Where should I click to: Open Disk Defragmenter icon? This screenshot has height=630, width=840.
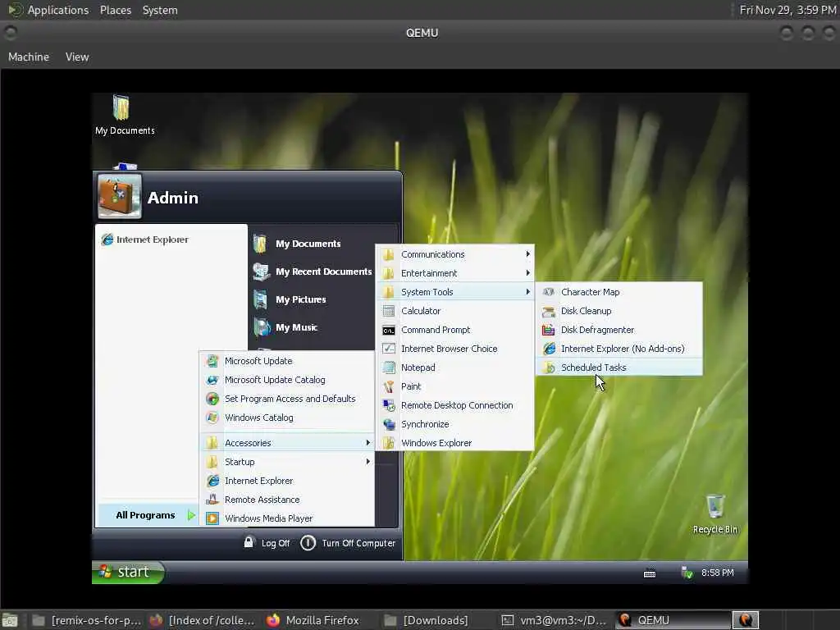548,330
